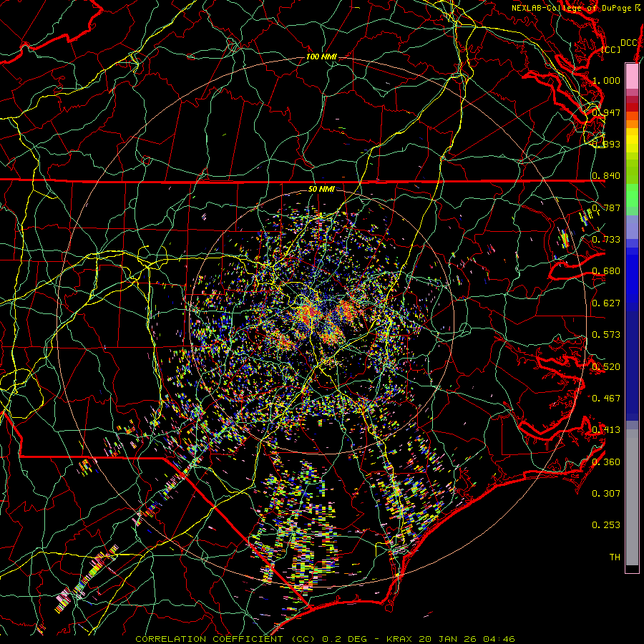
Task: Click the 0.2 DEG elevation text
Action: tap(345, 639)
